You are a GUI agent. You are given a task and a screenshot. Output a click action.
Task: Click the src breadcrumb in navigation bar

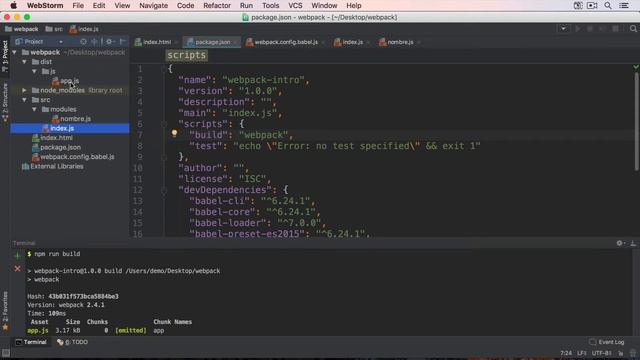54,29
